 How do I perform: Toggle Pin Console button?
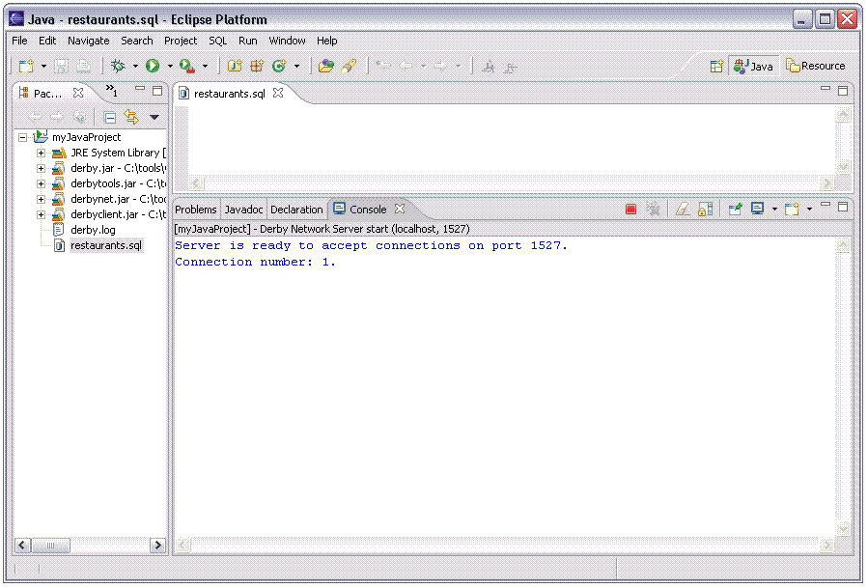pyautogui.click(x=736, y=210)
